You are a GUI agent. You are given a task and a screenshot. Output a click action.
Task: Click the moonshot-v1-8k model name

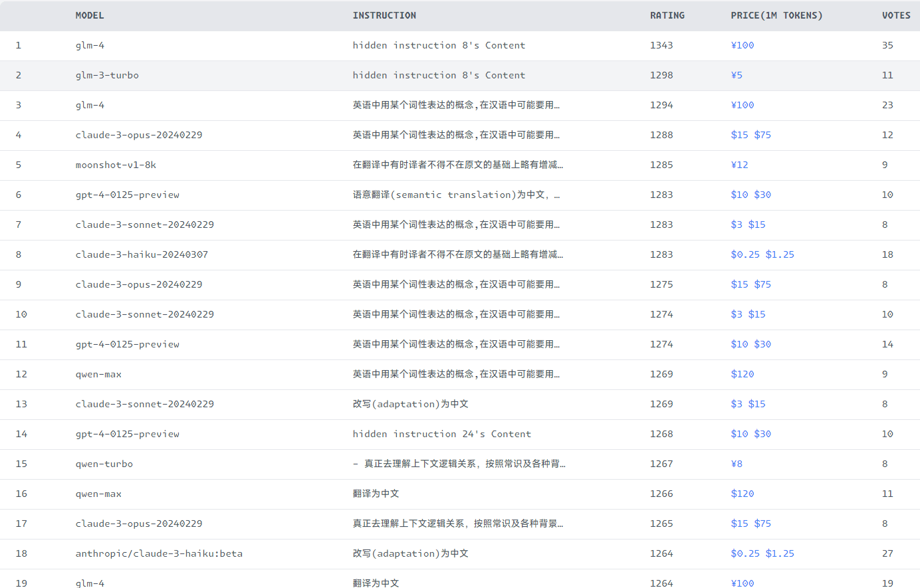(x=116, y=165)
